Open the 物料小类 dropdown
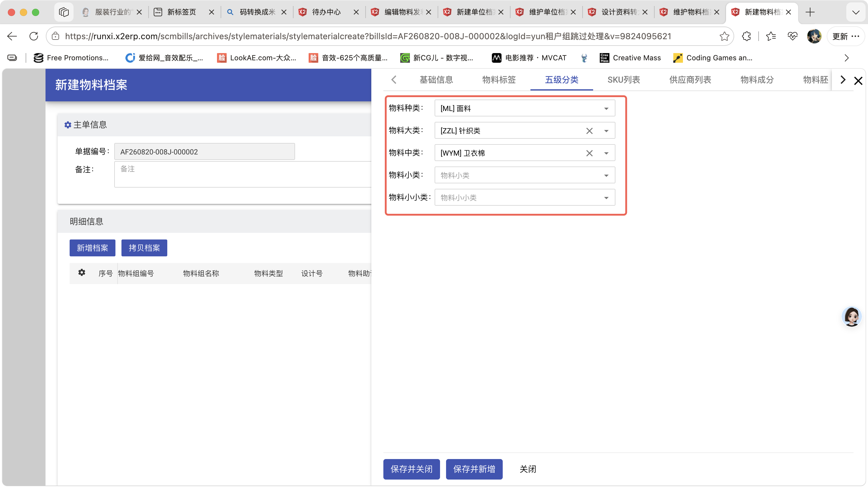868x488 pixels. [x=525, y=175]
